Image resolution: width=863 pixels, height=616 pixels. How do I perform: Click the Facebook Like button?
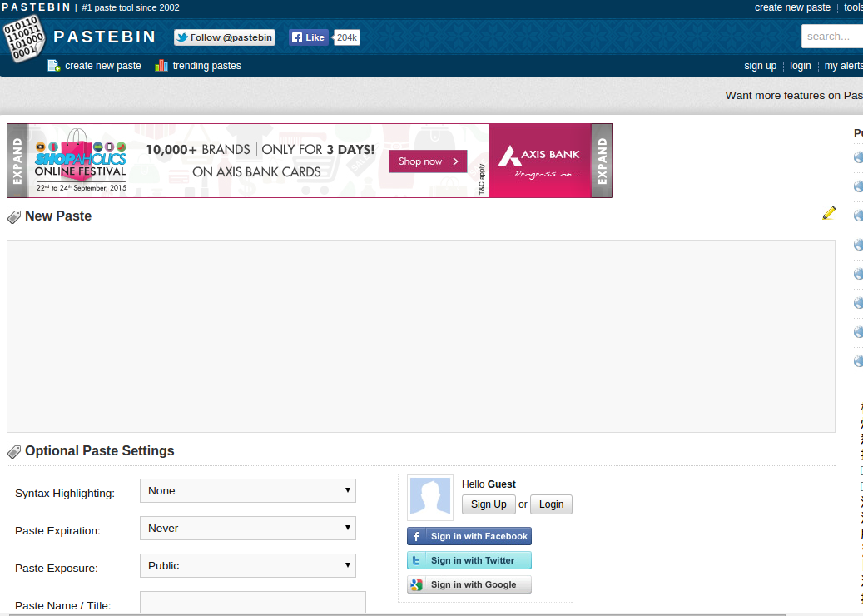[309, 37]
